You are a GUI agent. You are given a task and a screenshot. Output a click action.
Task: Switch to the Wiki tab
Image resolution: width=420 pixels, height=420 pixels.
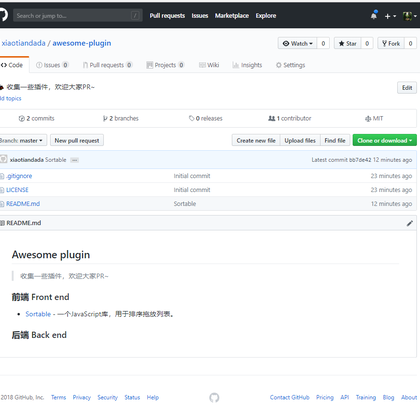209,65
